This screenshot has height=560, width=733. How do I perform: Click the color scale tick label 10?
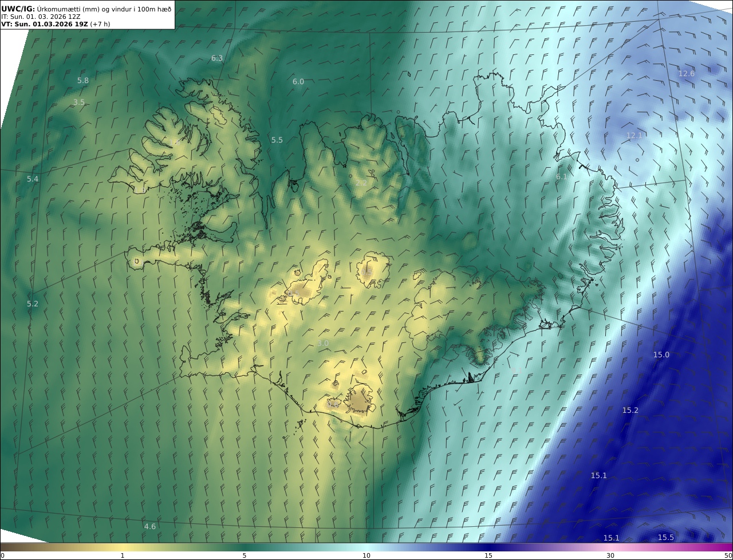pyautogui.click(x=366, y=556)
